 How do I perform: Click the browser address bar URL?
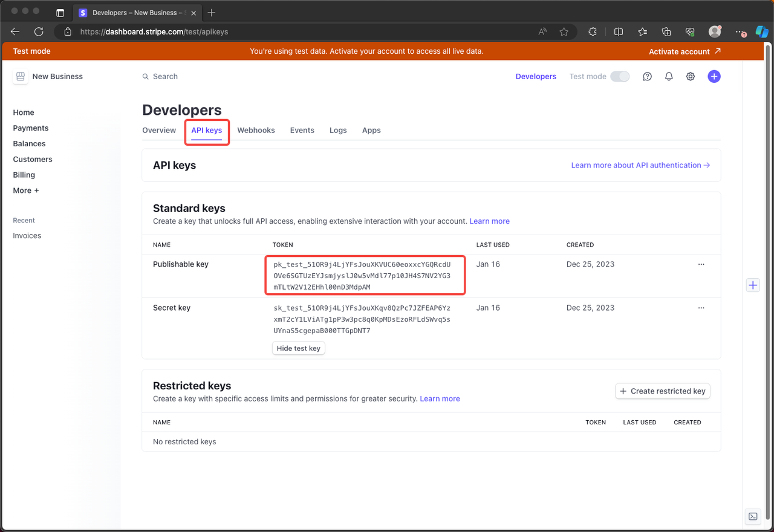coord(154,32)
